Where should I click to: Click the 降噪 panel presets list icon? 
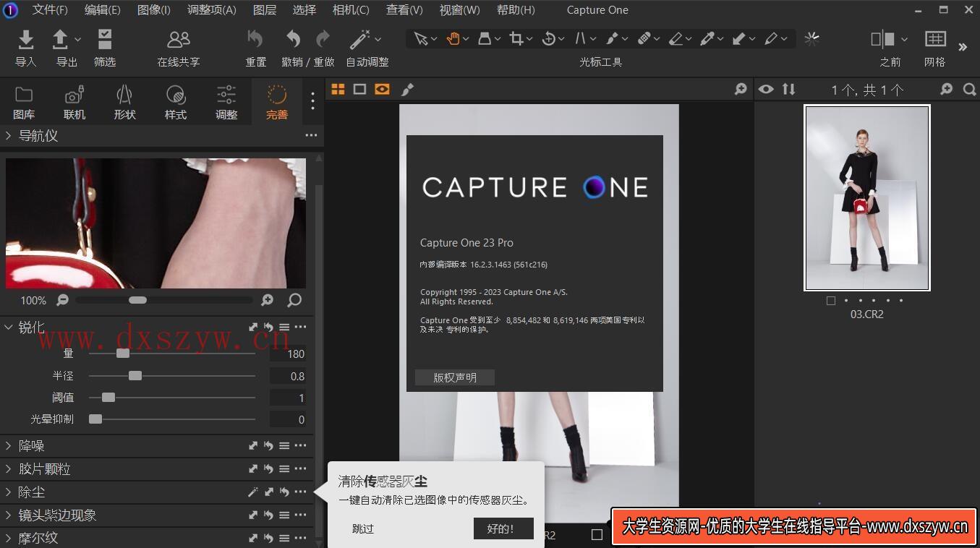[x=284, y=445]
